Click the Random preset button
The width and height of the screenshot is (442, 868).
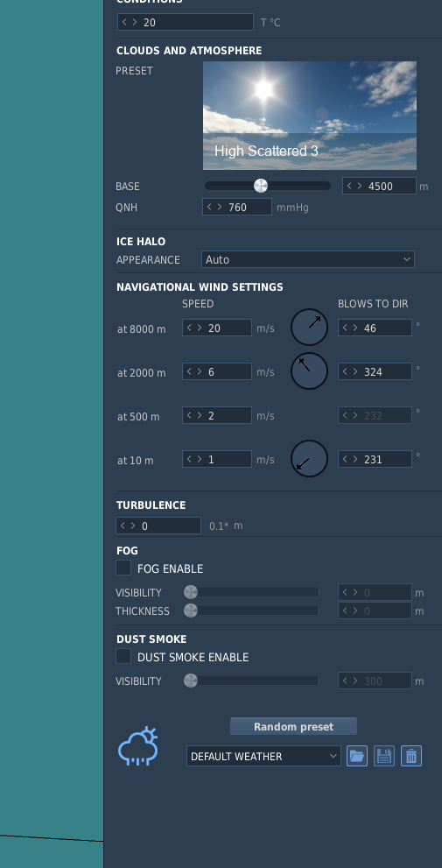(x=293, y=726)
